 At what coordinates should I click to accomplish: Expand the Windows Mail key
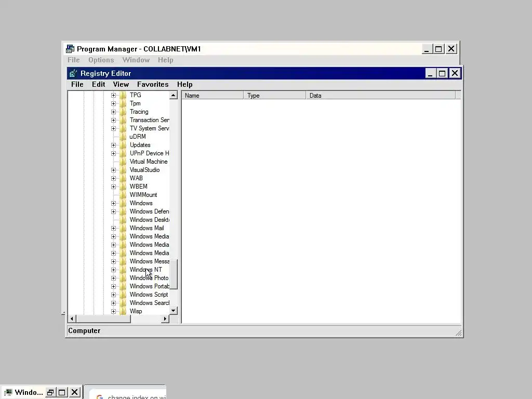[x=113, y=229]
